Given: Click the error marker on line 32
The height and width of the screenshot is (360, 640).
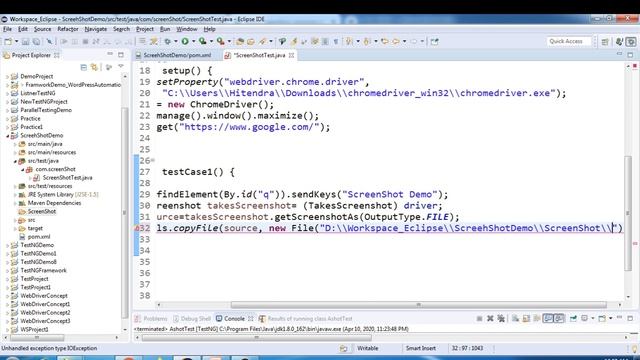Looking at the screenshot, I should [x=137, y=228].
